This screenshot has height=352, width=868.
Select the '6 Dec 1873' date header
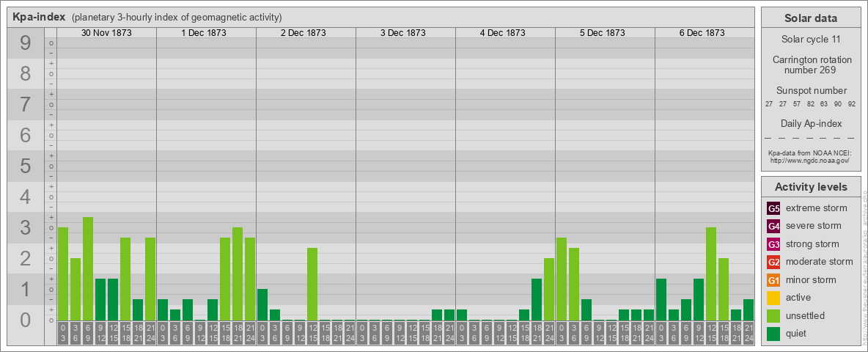702,33
